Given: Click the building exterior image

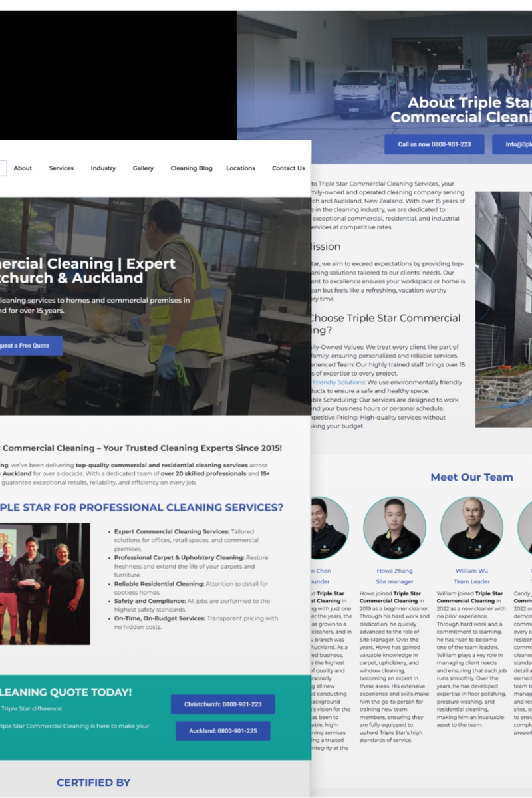Looking at the screenshot, I should pos(503,309).
